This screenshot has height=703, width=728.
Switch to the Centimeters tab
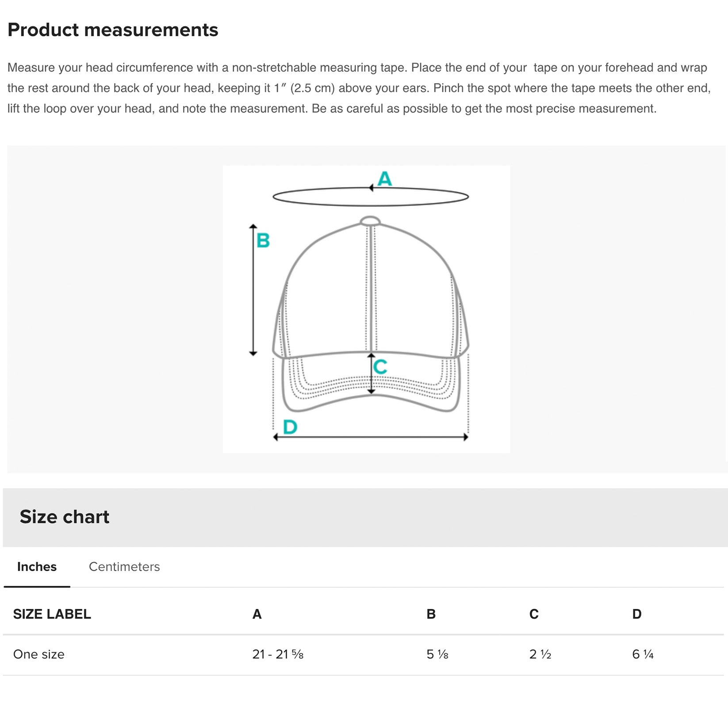click(124, 567)
